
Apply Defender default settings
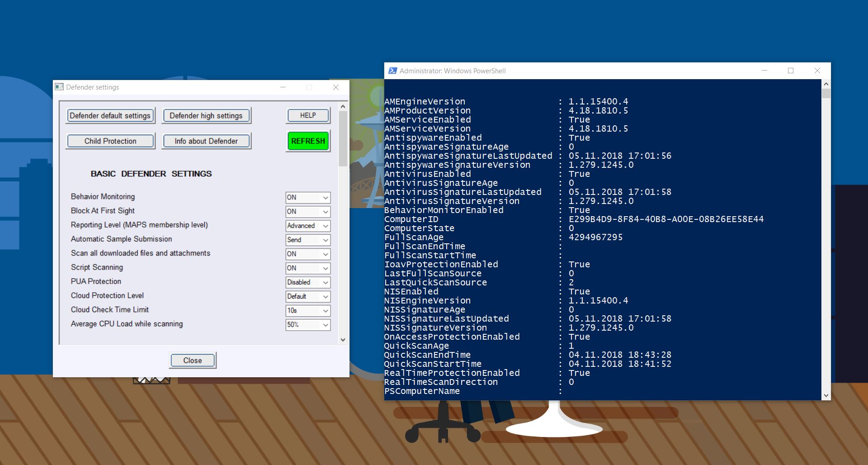tap(110, 116)
